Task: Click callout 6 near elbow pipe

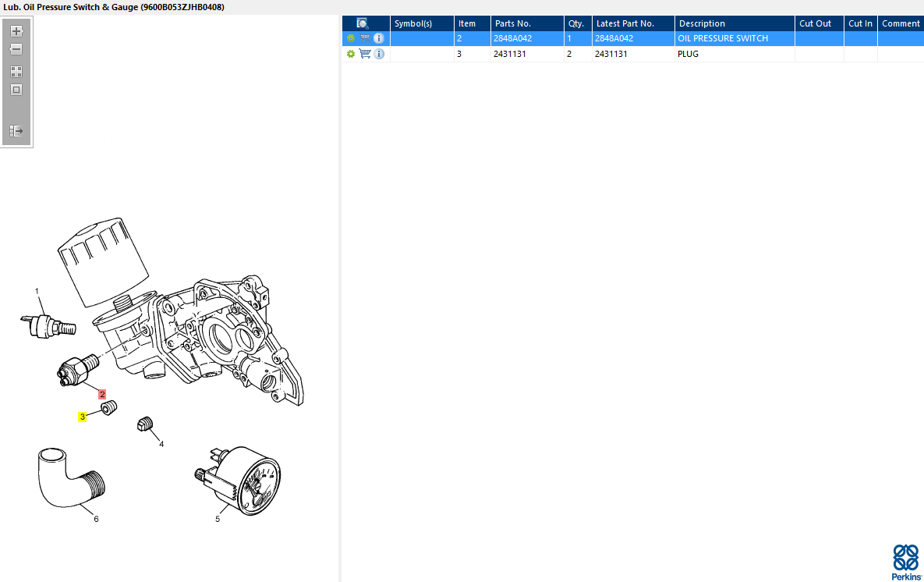Action: (96, 519)
